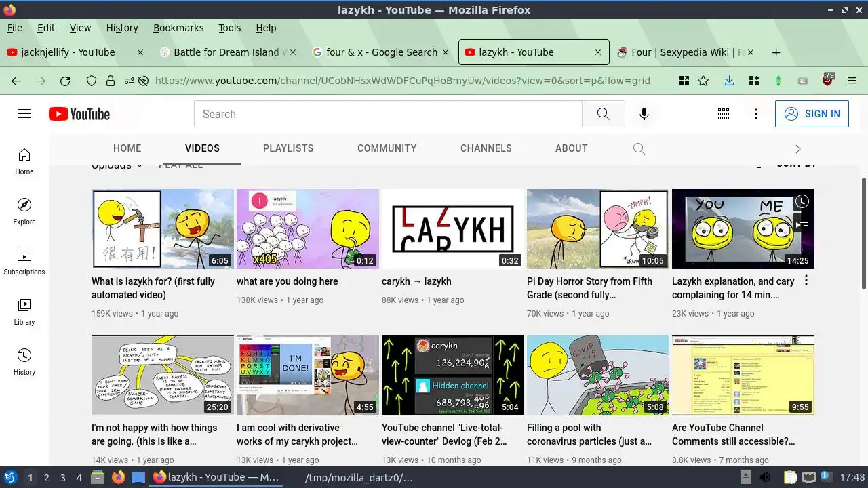Open volume control in system tray
Screen dimensions: 868x488
pyautogui.click(x=765, y=477)
